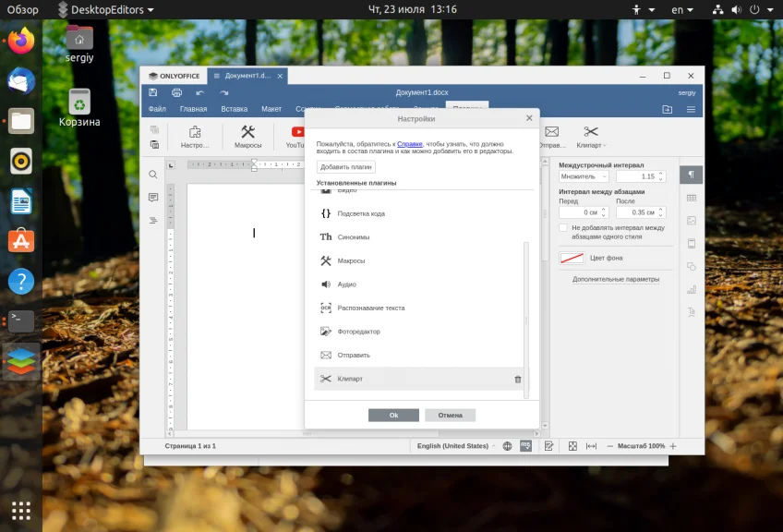783x532 pixels.
Task: Save the document using the save icon
Action: click(x=154, y=92)
